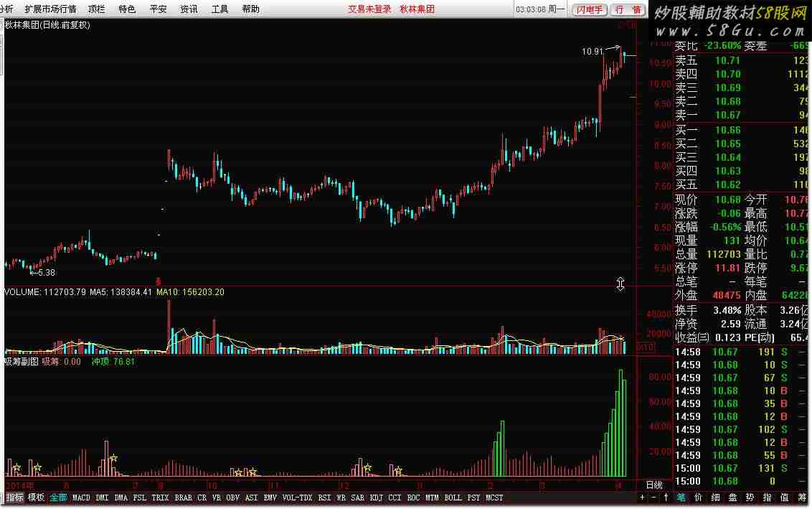
Task: Switch to the DMA indicator
Action: [121, 498]
